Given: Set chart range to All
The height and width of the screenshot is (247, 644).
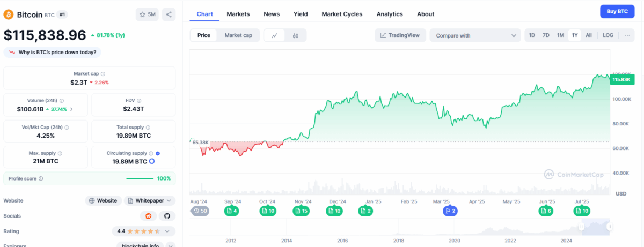Looking at the screenshot, I should click(589, 35).
